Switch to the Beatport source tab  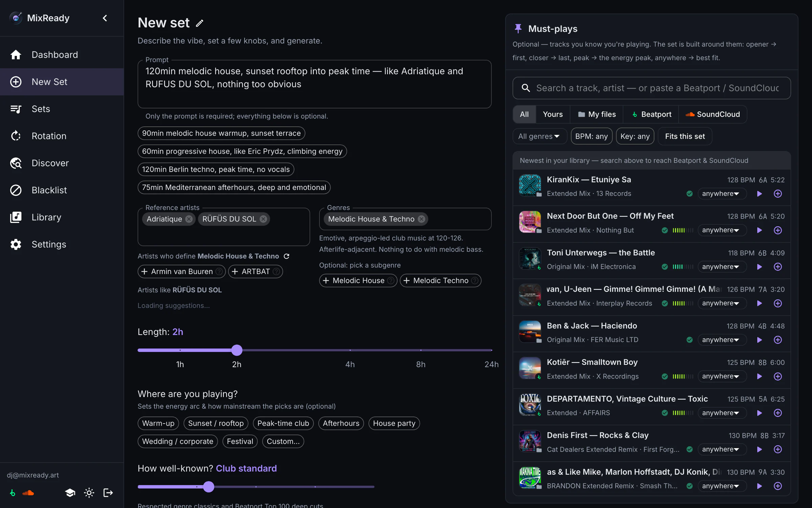pyautogui.click(x=651, y=114)
